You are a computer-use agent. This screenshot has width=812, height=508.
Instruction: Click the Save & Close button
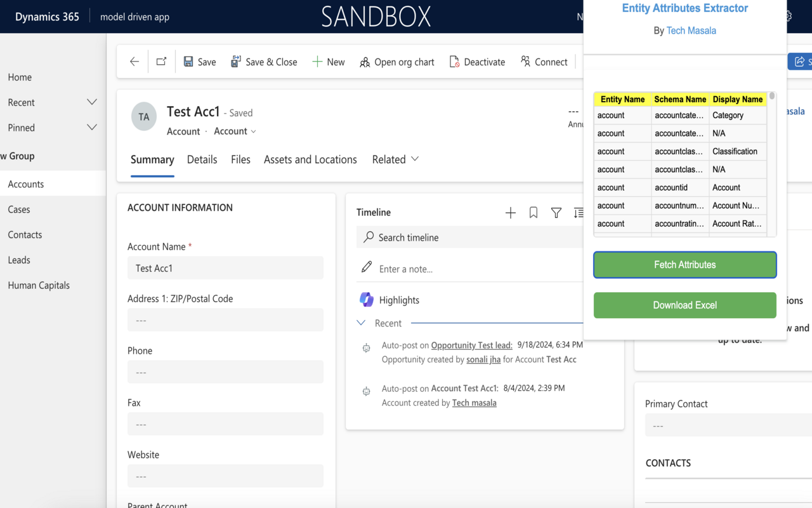tap(264, 62)
